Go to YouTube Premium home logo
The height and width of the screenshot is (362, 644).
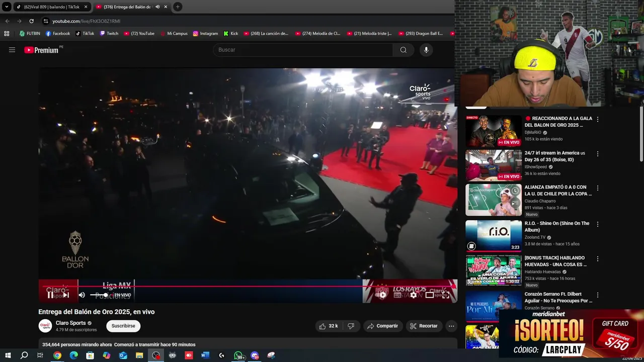(x=41, y=50)
